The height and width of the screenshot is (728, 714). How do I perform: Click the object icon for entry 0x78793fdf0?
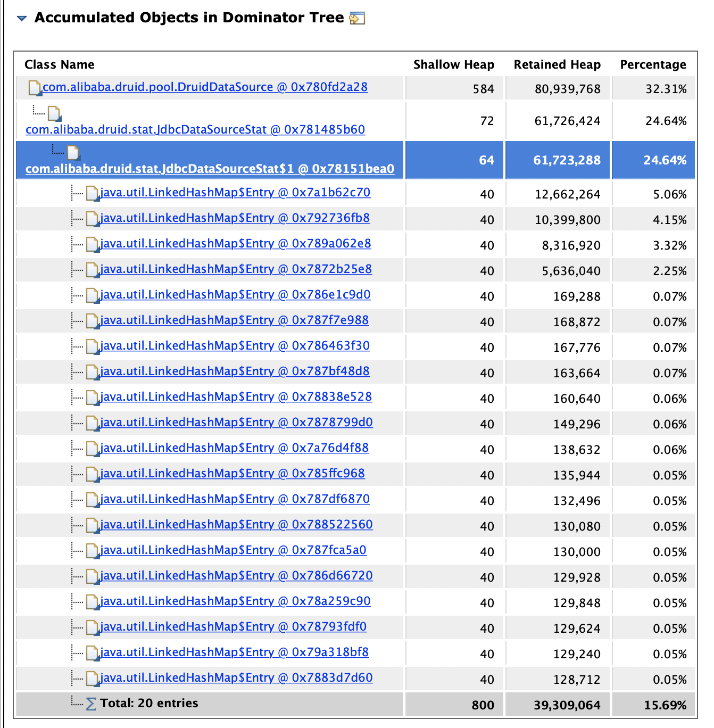pyautogui.click(x=93, y=627)
